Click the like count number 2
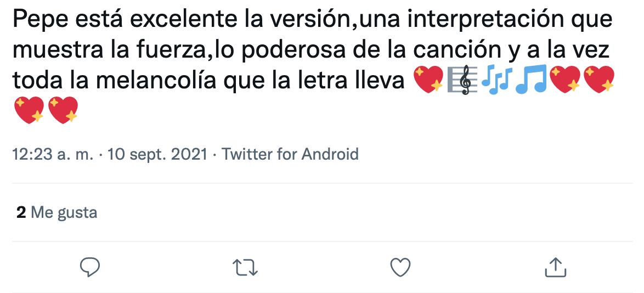Viewport: 644px width, 293px height. pos(21,212)
